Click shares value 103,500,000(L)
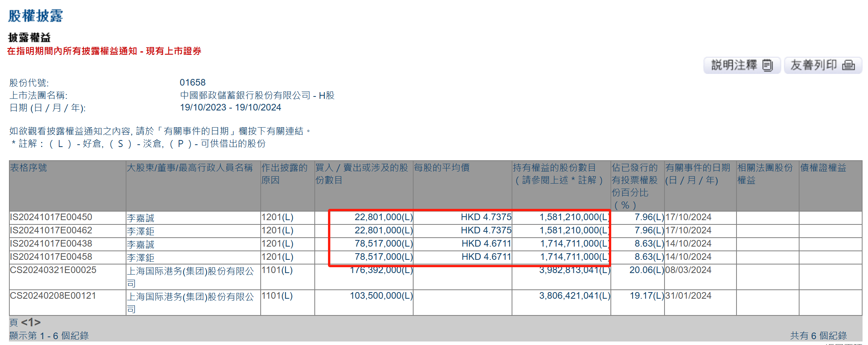This screenshot has height=345, width=868. (381, 296)
